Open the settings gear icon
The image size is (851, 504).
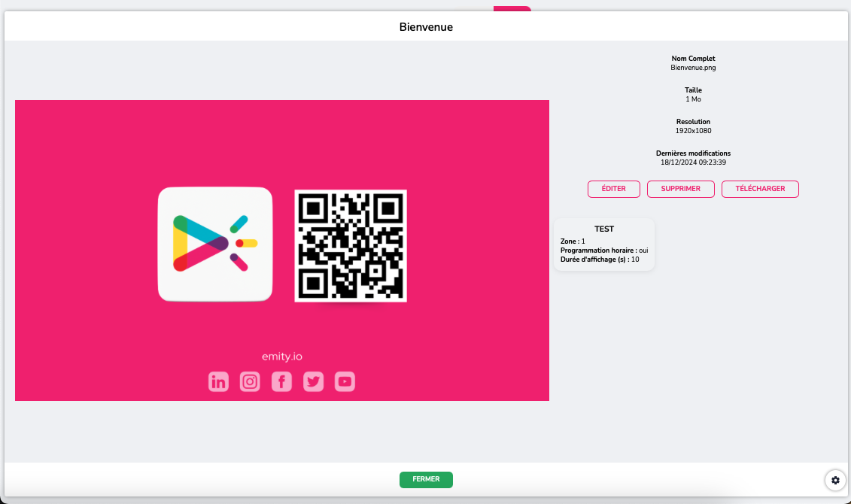835,480
